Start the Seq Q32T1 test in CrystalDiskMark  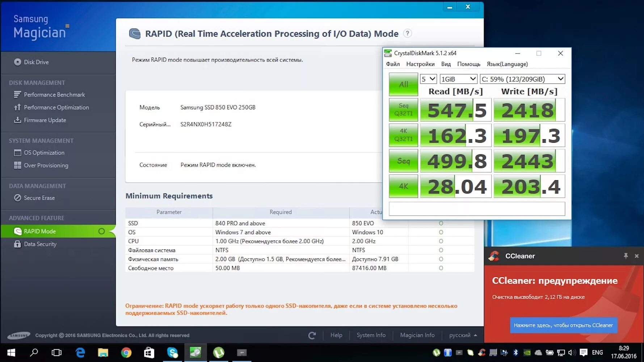(x=404, y=110)
